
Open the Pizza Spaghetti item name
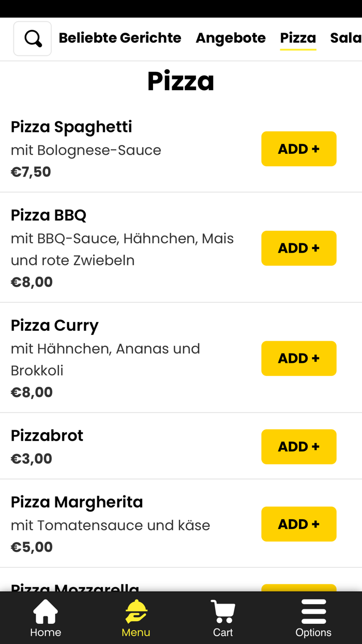click(71, 126)
